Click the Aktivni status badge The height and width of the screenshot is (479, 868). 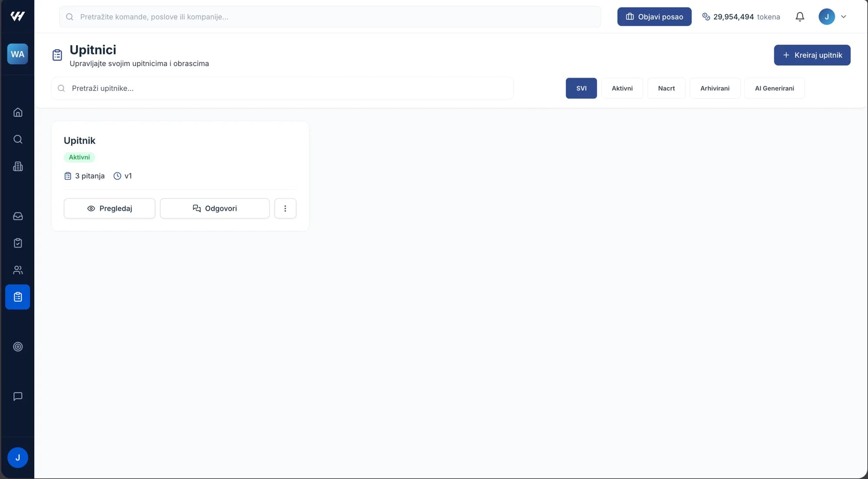(79, 157)
